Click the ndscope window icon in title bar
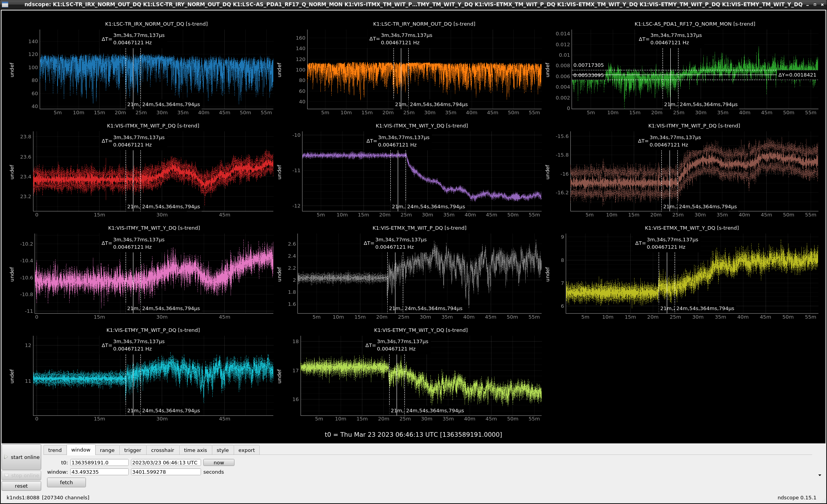Viewport: 827px width, 504px height. (x=5, y=4)
